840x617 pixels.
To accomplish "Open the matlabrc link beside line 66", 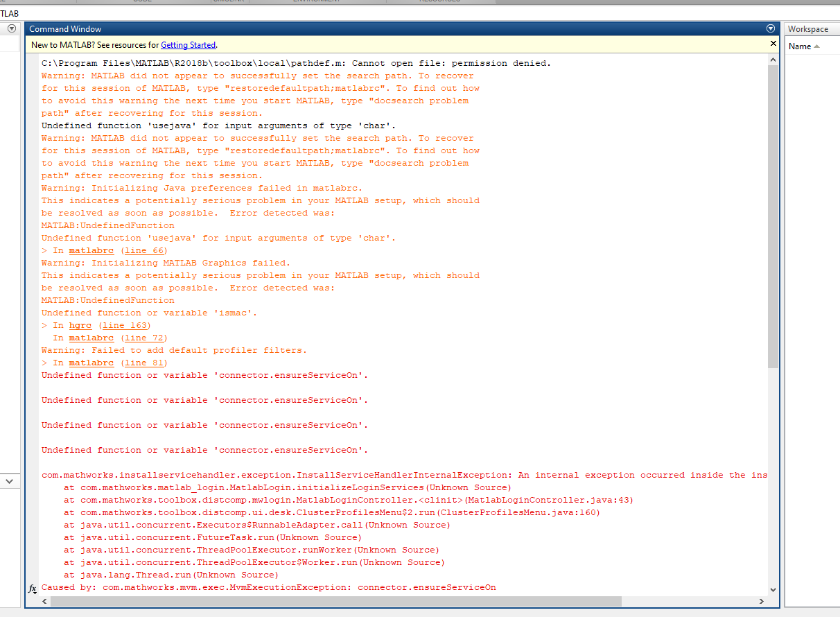I will 91,250.
